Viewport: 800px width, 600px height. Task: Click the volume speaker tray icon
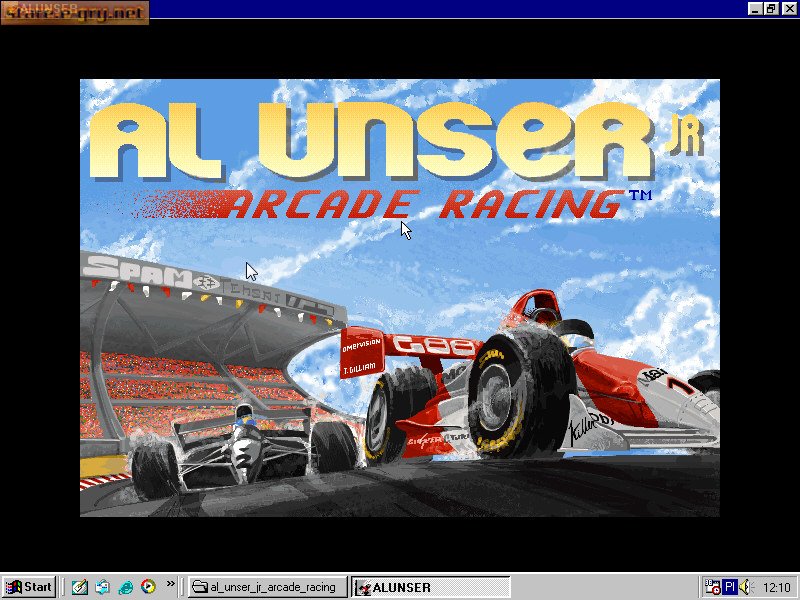pos(745,587)
